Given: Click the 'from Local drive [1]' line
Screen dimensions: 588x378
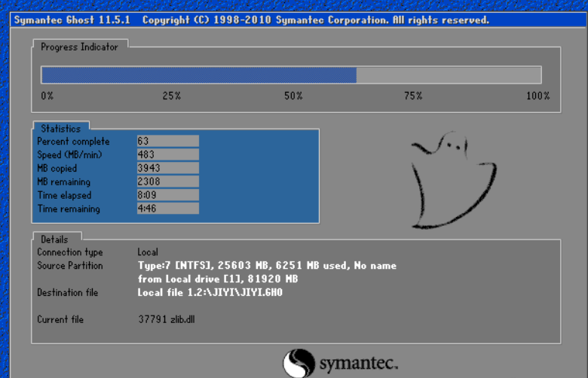Looking at the screenshot, I should coord(218,279).
